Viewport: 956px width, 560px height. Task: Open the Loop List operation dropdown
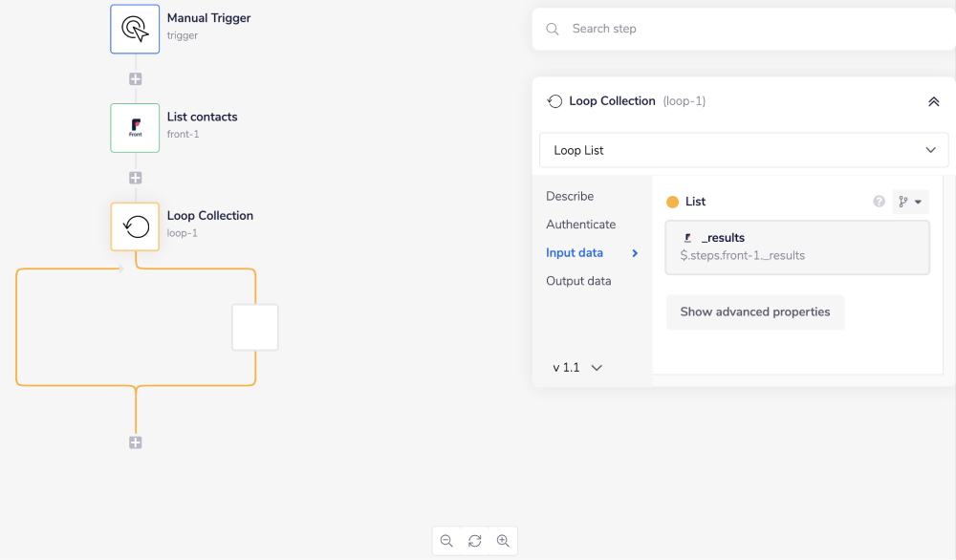click(744, 150)
